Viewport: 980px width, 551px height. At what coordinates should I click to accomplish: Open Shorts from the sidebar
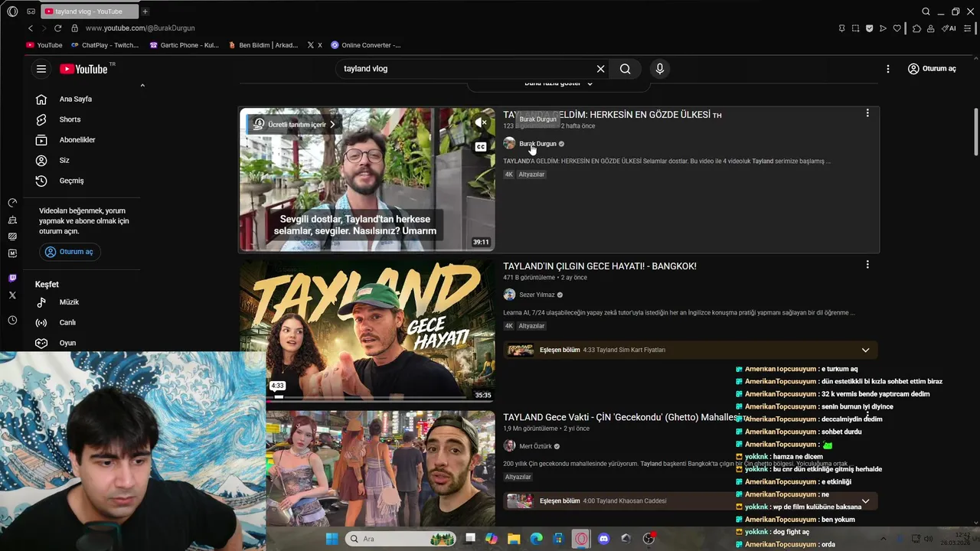pos(70,119)
